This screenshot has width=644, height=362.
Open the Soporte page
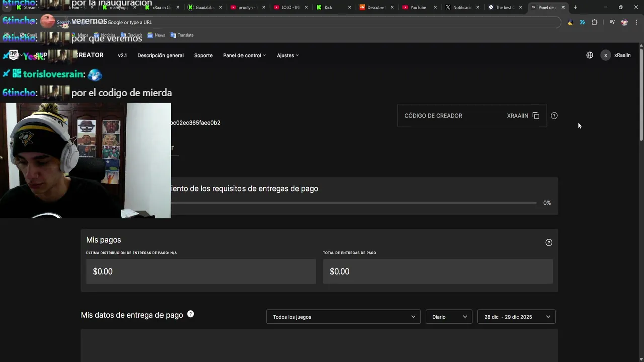click(x=203, y=55)
